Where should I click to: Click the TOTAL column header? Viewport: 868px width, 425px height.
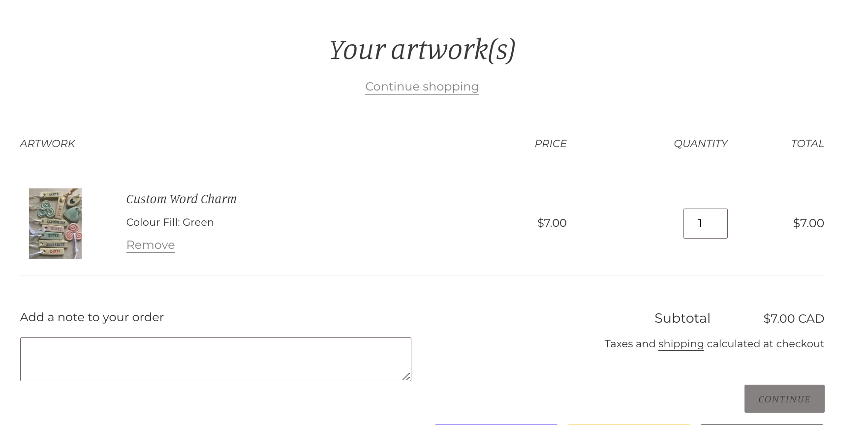click(x=807, y=144)
